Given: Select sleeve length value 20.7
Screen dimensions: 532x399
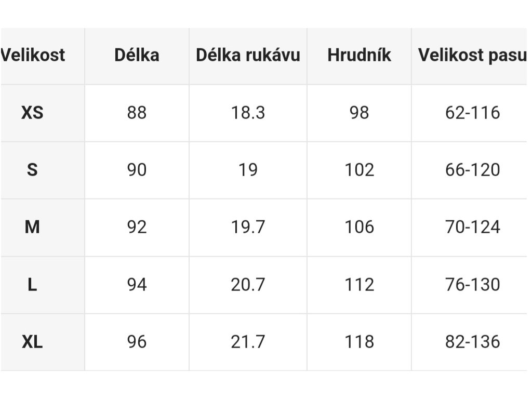Looking at the screenshot, I should click(x=248, y=284).
